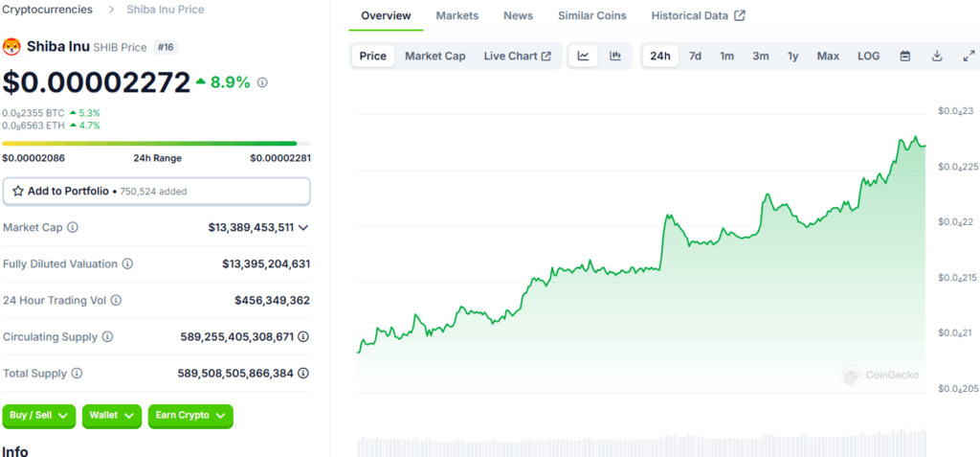The width and height of the screenshot is (980, 457).
Task: Click the Add to Portfolio button
Action: (156, 191)
